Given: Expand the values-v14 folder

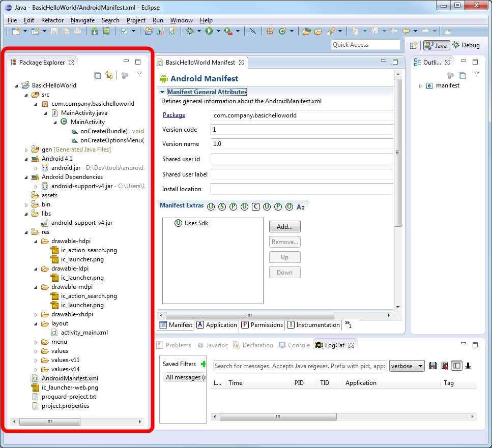Looking at the screenshot, I should 36,370.
